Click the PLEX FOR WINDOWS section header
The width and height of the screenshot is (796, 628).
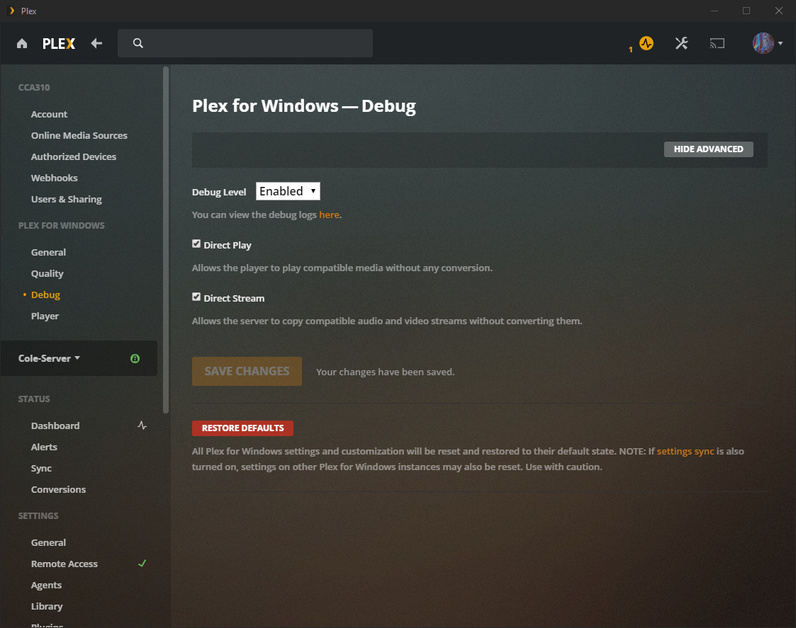click(x=61, y=225)
